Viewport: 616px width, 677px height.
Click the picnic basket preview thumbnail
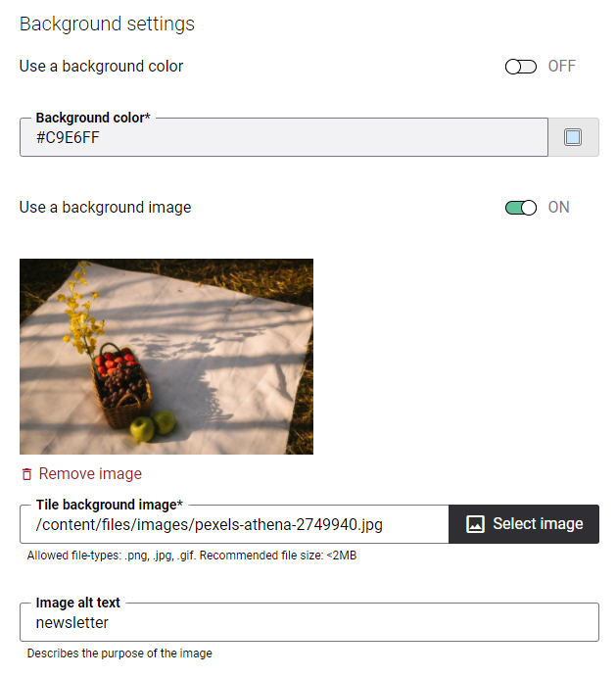166,357
